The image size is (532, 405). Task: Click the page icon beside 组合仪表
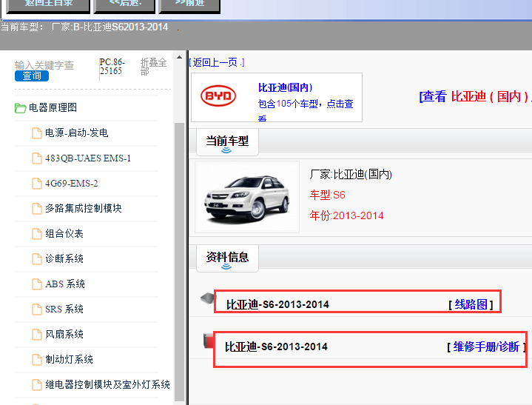pos(37,233)
